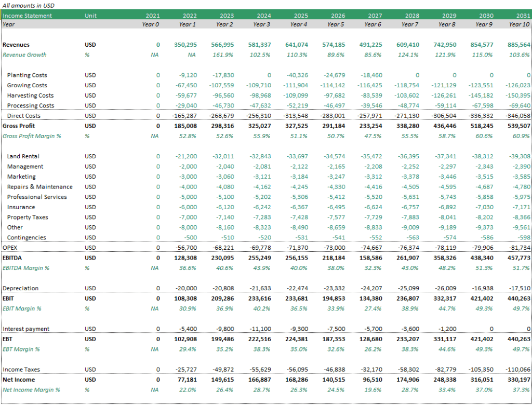Click Growing Costs value -67,450

tap(187, 86)
